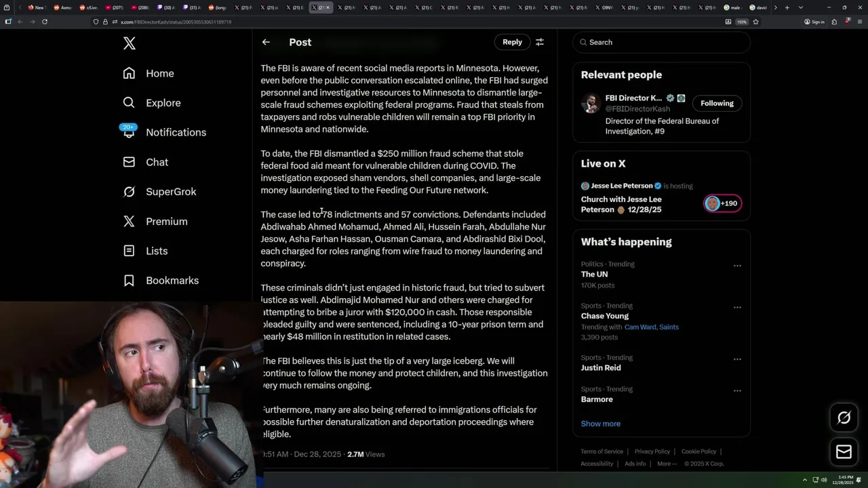Open SuperGrok from the sidebar
868x488 pixels.
pyautogui.click(x=159, y=192)
